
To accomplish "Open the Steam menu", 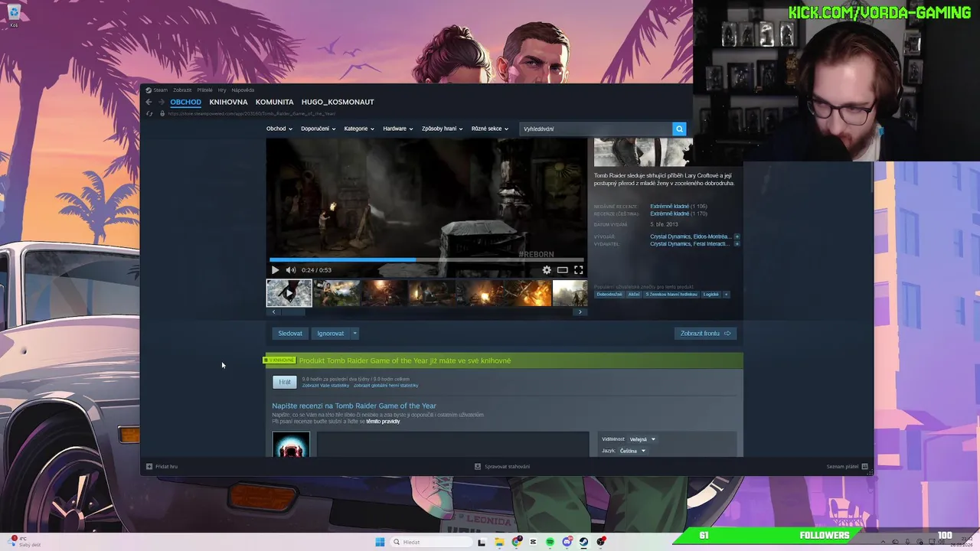I will tap(160, 90).
